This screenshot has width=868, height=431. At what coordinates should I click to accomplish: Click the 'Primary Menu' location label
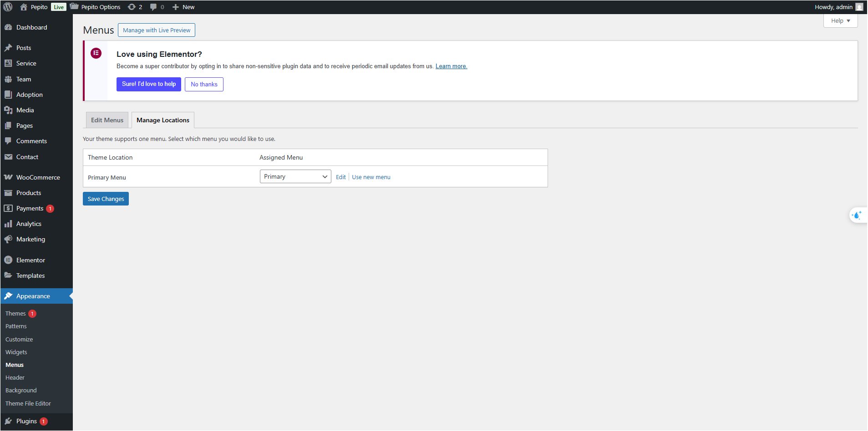107,177
